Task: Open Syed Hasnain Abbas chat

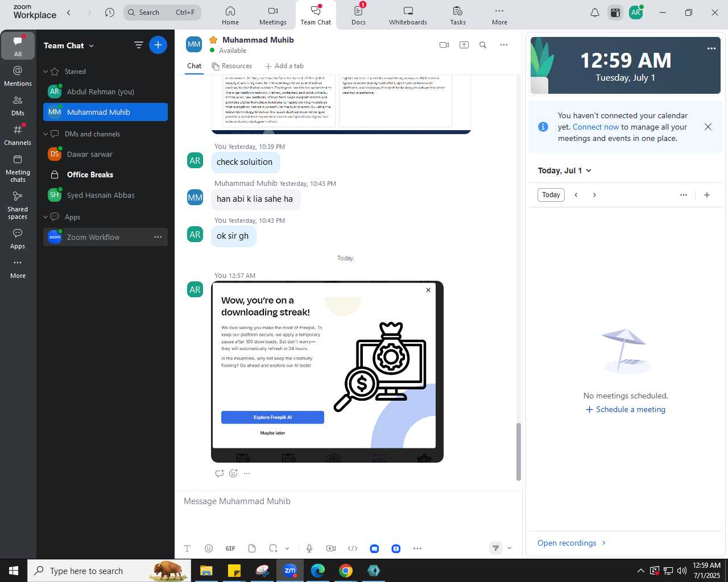Action: pyautogui.click(x=105, y=195)
